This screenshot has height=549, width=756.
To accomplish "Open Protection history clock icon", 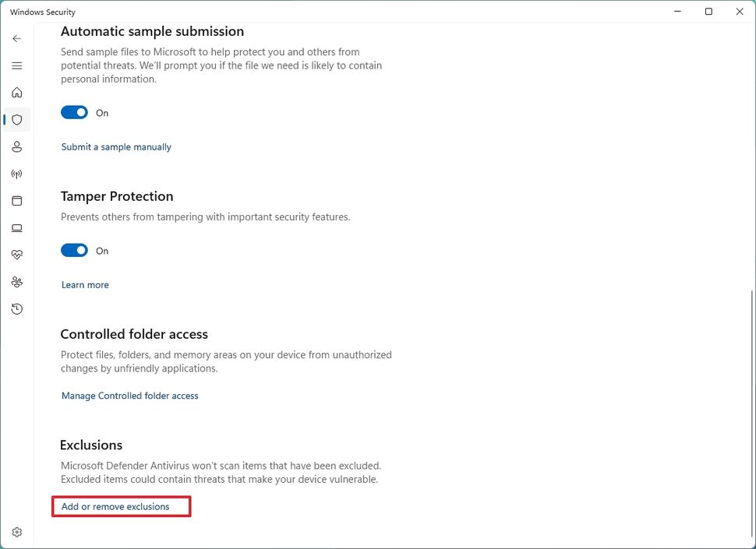I will point(17,309).
